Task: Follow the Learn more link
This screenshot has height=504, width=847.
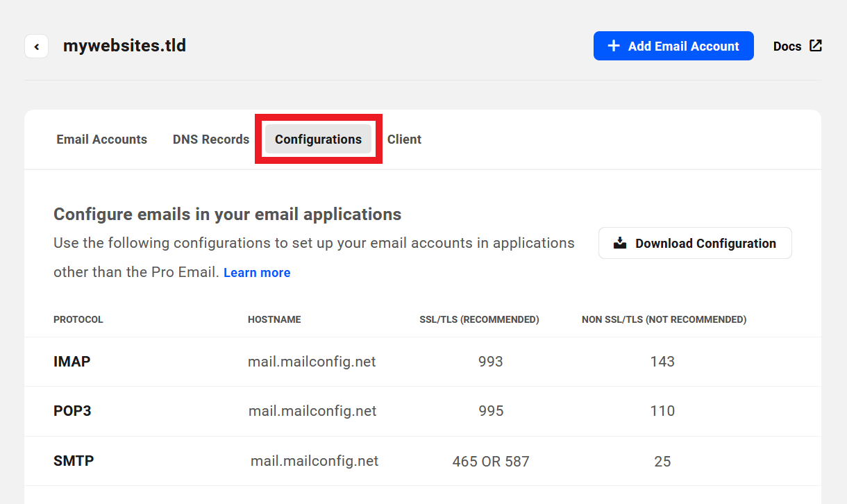Action: click(x=257, y=273)
